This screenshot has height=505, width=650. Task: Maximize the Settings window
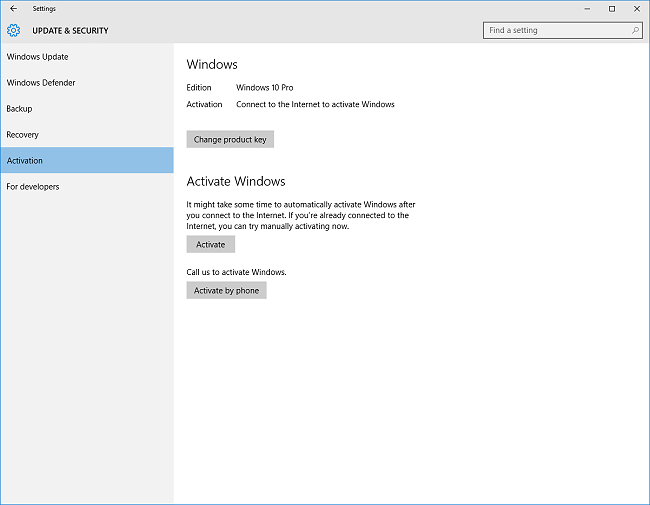click(612, 9)
